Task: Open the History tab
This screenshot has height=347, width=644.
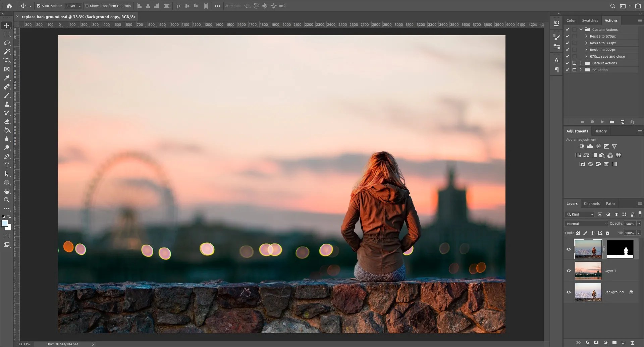Action: [x=600, y=131]
